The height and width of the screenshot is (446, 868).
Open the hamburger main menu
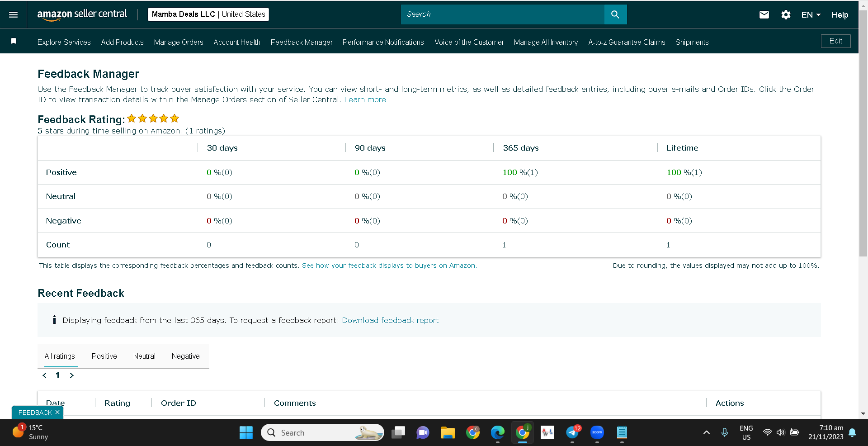click(14, 14)
